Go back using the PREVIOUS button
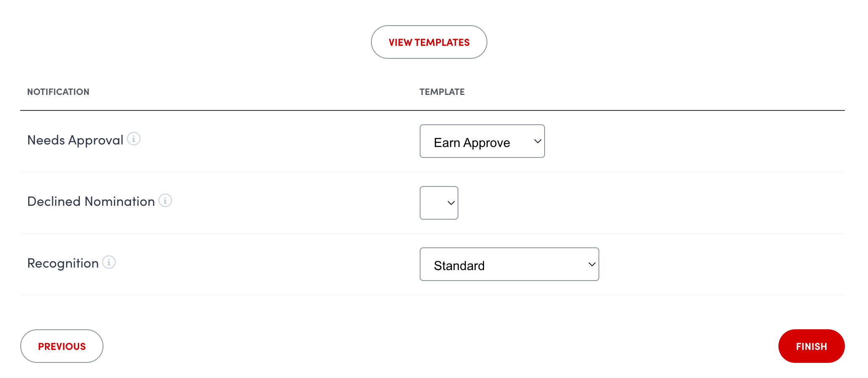Screen dimensions: 868x378 (61, 346)
